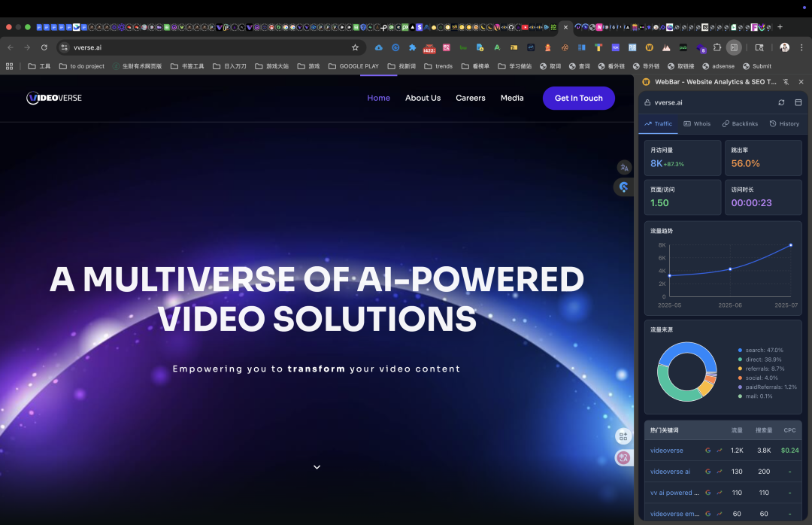Click the Home nav link
Viewport: 812px width, 525px height.
click(378, 98)
